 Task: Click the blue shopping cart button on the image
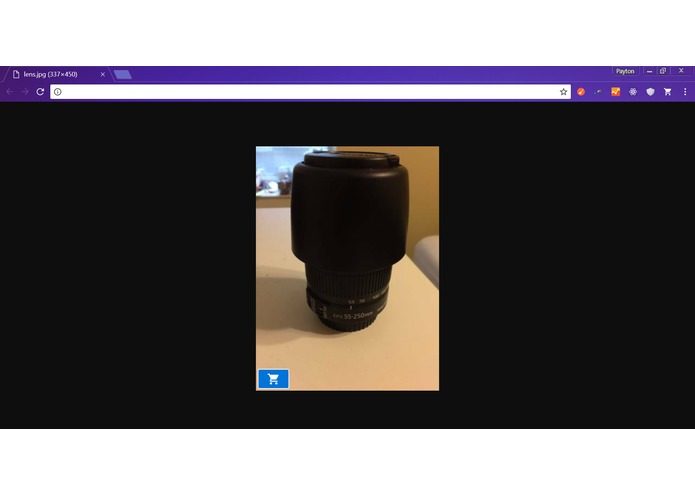coord(273,379)
